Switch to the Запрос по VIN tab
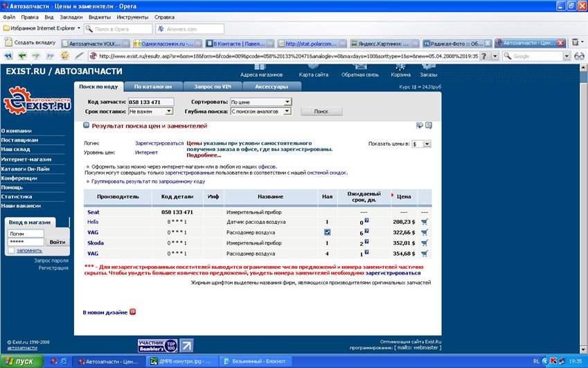 click(213, 87)
